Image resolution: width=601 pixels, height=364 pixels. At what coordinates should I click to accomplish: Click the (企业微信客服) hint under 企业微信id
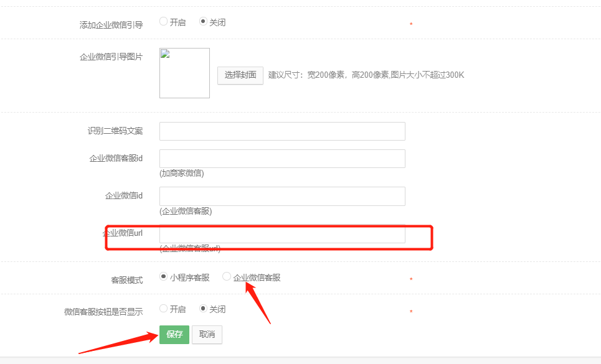[186, 212]
